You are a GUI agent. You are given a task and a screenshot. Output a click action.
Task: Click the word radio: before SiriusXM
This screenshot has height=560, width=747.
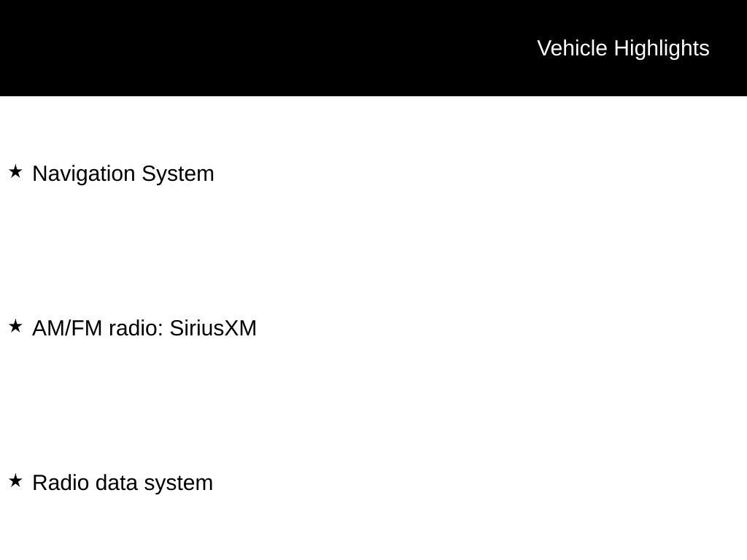tap(136, 328)
